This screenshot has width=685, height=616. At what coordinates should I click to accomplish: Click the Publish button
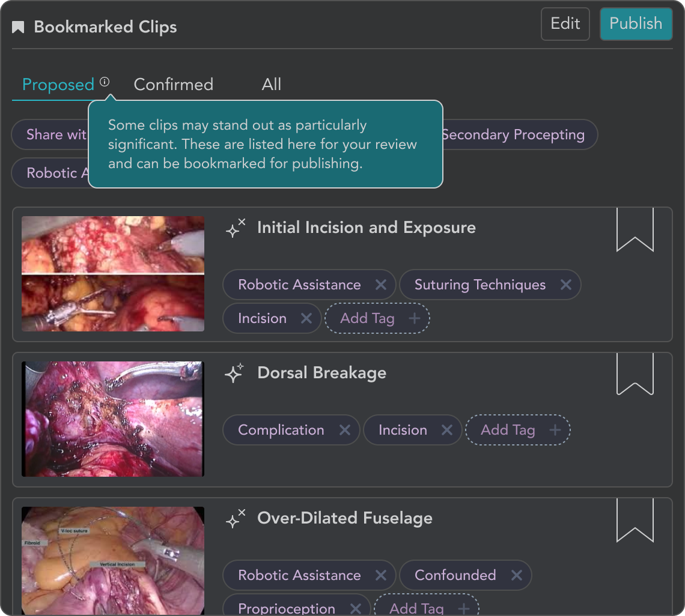636,24
